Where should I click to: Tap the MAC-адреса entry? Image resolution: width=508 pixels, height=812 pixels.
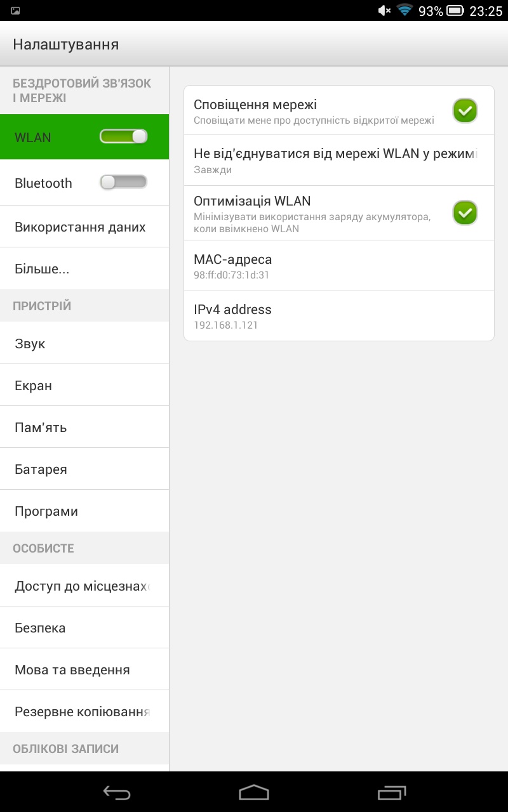pos(339,266)
